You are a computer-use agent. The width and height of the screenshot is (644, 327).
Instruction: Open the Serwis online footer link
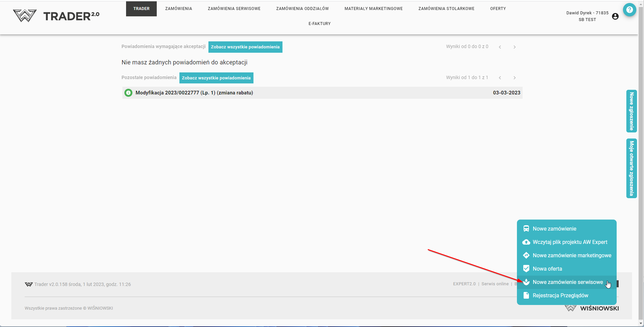[x=495, y=284]
